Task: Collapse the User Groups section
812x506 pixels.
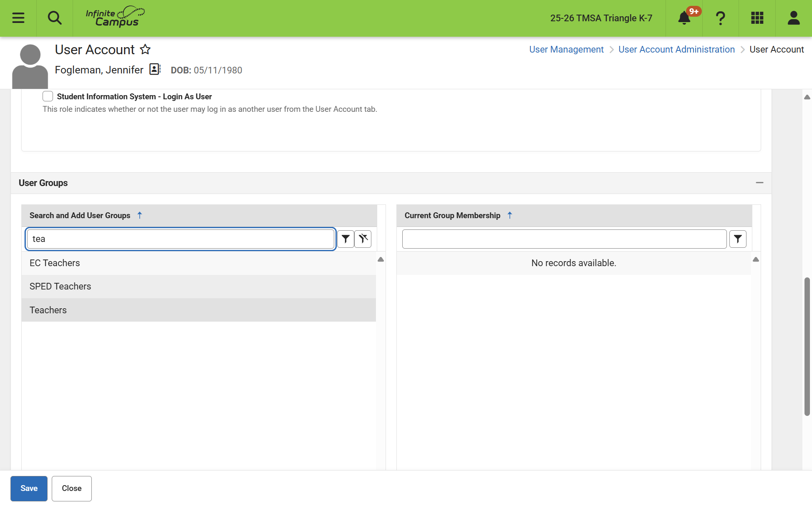Action: (759, 183)
